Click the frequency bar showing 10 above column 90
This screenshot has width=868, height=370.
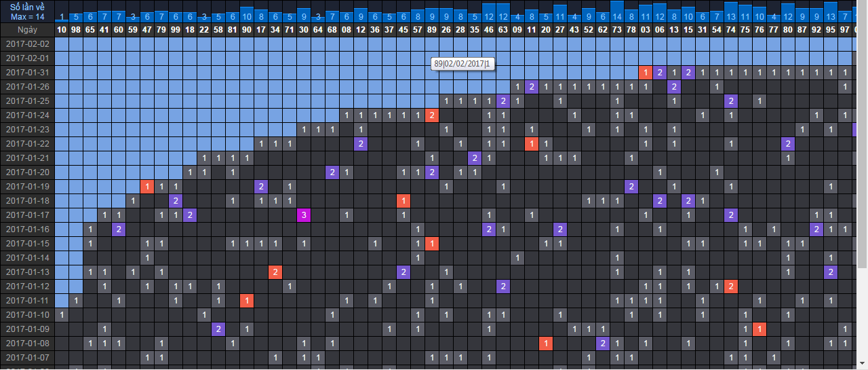tap(246, 16)
